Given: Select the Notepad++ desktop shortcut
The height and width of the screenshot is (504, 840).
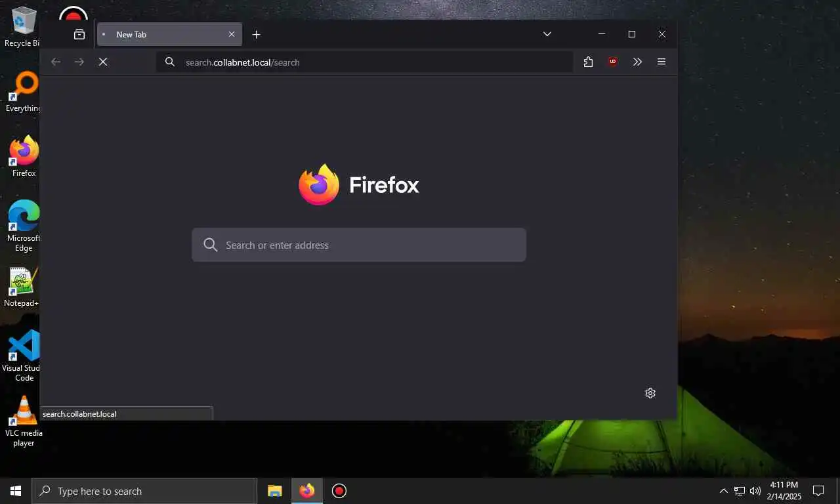Looking at the screenshot, I should pyautogui.click(x=22, y=287).
